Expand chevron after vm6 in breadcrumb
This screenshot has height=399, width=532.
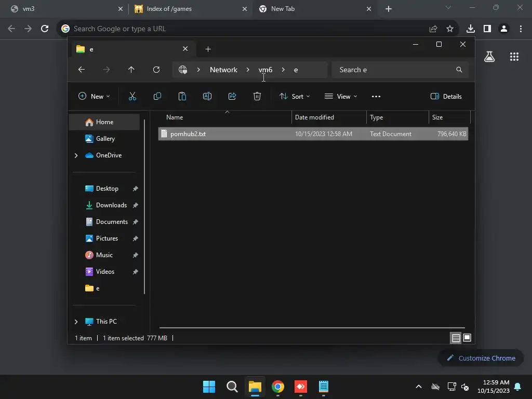[x=283, y=70]
